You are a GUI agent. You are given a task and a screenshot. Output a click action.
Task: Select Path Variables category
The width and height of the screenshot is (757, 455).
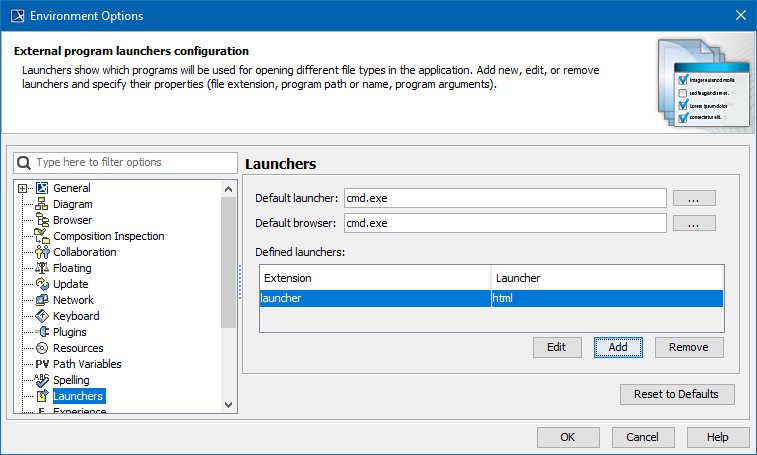(87, 364)
